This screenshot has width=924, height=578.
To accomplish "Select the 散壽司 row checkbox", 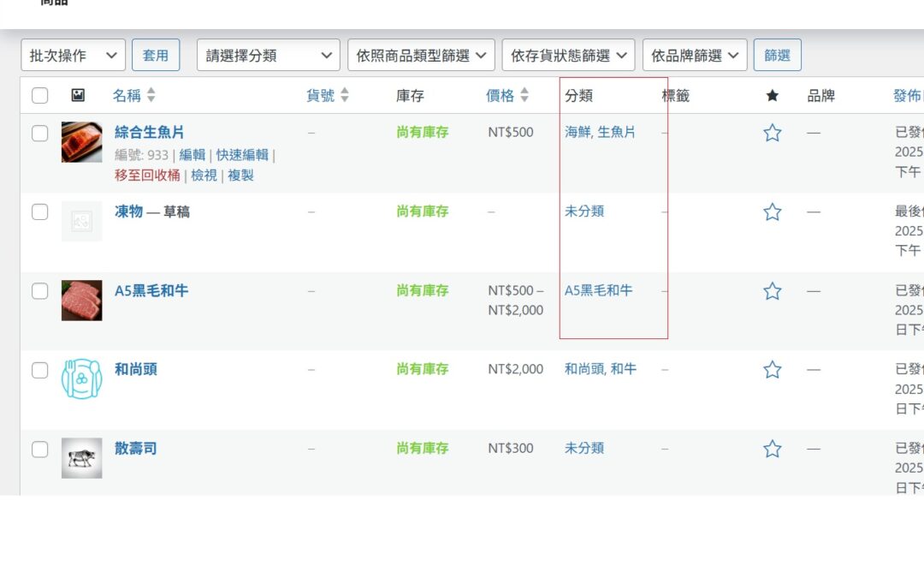I will [39, 449].
